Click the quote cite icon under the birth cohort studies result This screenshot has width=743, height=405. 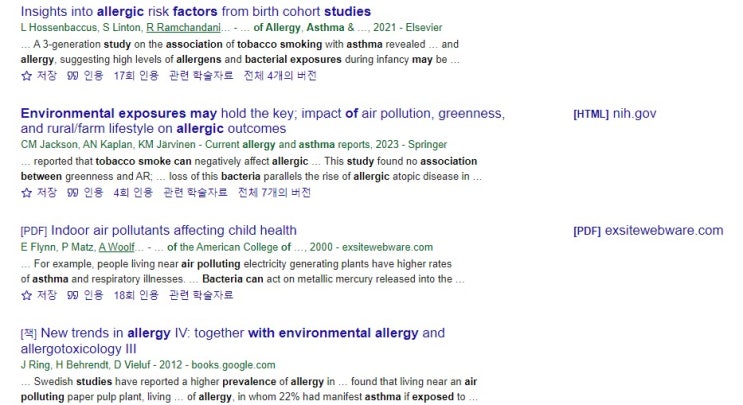tap(73, 75)
